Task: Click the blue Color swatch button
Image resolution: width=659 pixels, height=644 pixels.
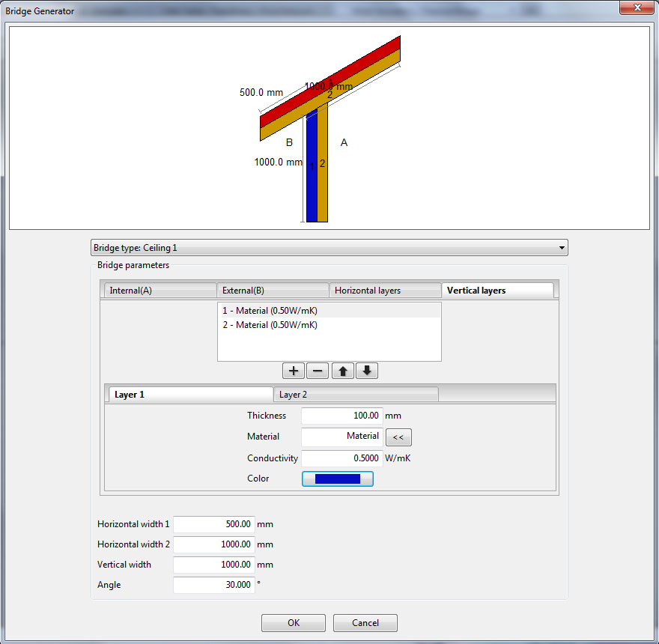Action: (x=338, y=479)
